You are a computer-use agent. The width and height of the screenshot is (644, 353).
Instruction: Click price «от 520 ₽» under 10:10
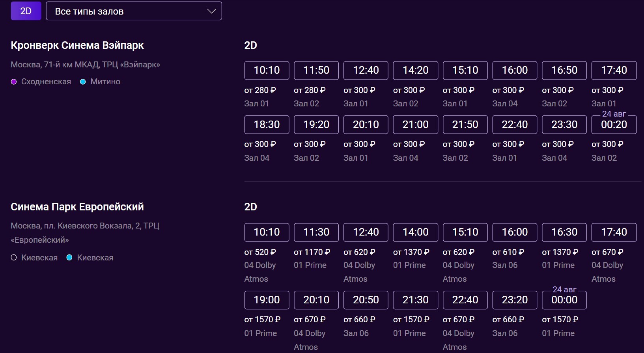click(x=260, y=252)
